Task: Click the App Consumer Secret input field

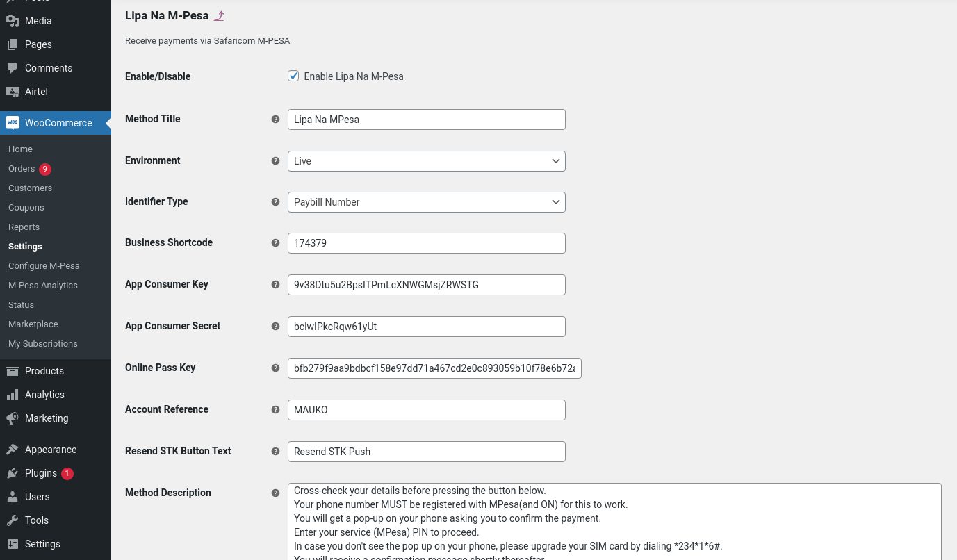Action: click(x=427, y=327)
